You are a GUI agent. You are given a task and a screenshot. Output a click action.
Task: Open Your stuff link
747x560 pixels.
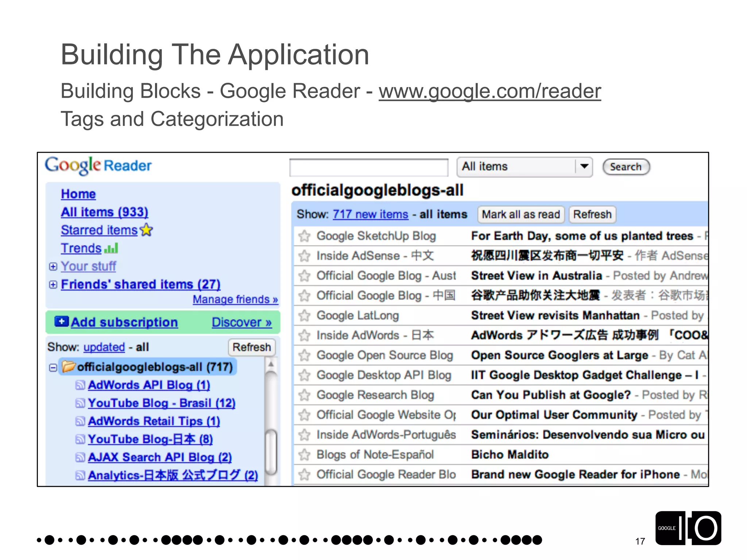click(x=88, y=266)
